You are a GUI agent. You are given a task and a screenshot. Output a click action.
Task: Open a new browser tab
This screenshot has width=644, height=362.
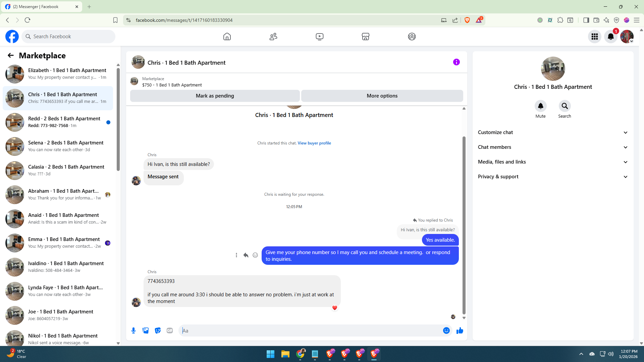coord(89,7)
